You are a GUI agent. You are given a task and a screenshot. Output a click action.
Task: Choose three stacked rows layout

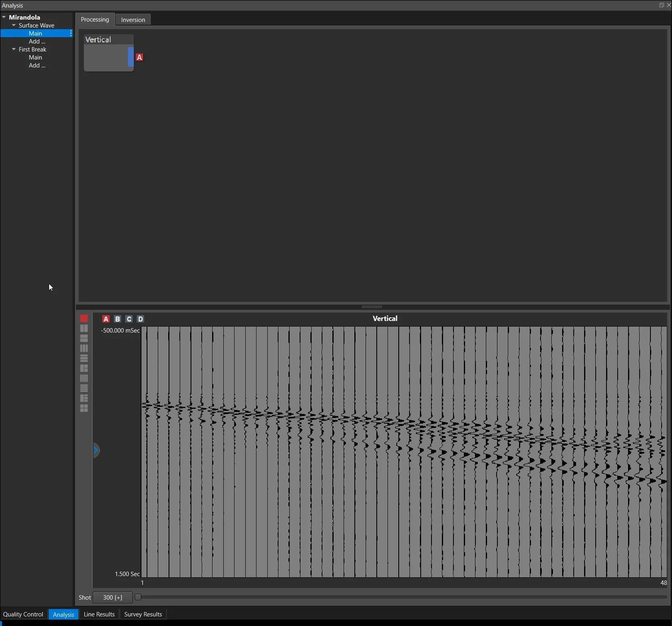(x=84, y=359)
